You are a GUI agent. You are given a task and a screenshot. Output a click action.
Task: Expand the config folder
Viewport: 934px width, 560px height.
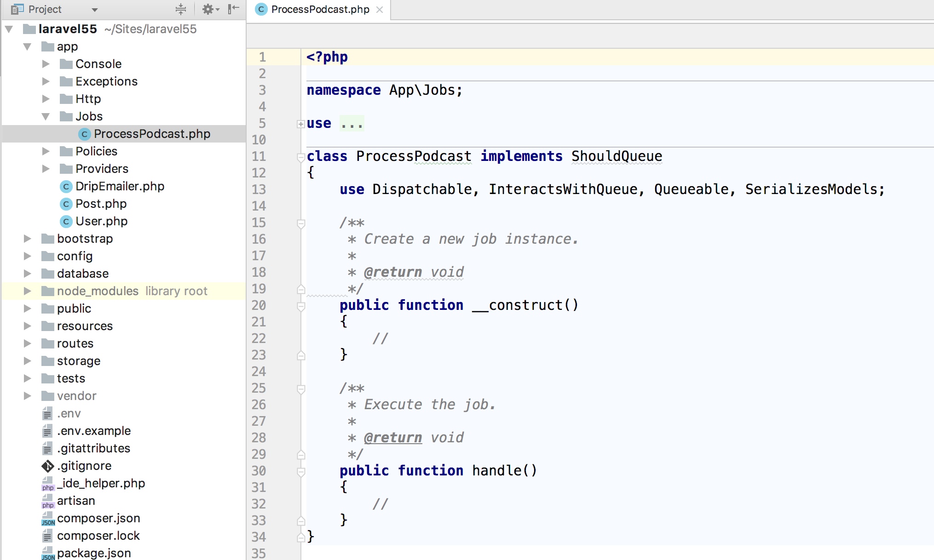click(x=27, y=256)
